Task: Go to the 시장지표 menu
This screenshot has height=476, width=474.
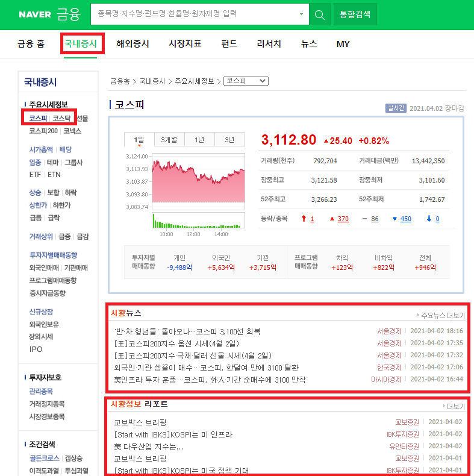Action: [185, 44]
